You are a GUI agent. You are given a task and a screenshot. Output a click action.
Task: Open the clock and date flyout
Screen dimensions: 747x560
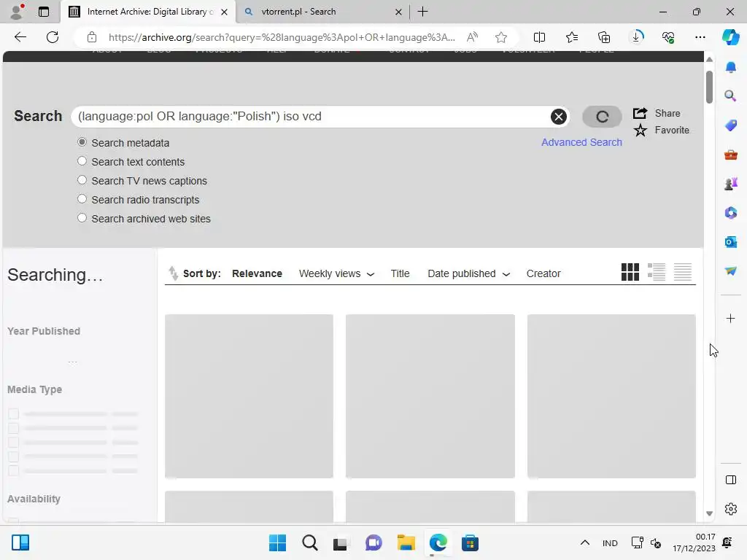point(694,542)
